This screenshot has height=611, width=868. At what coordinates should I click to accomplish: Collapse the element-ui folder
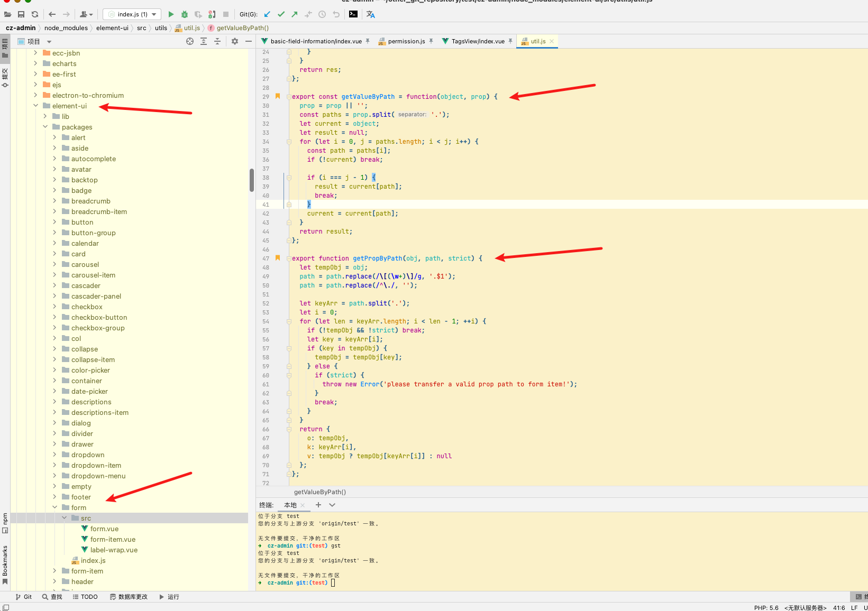[x=36, y=106]
